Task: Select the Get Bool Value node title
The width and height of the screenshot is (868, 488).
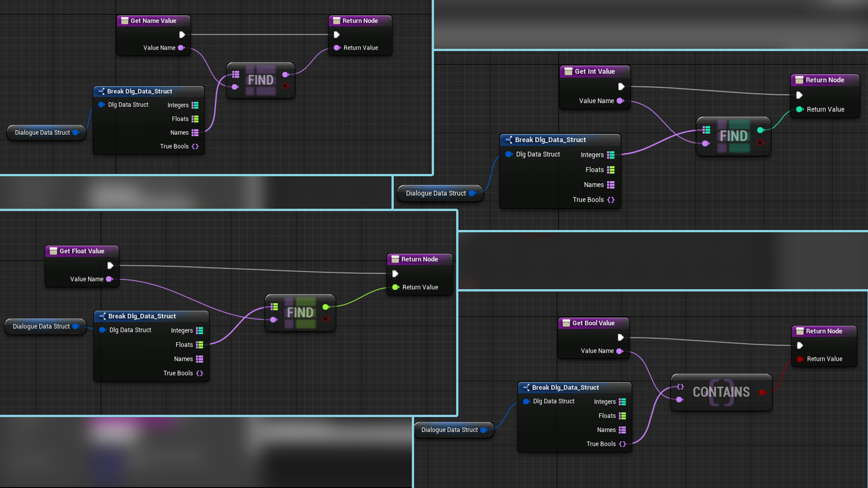Action: point(593,323)
